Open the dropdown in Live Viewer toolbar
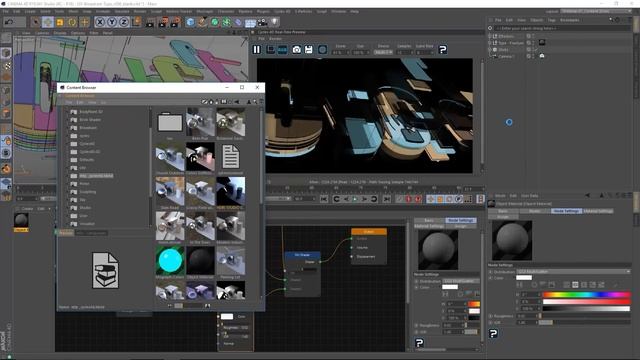Screen dimensions: 640x360 [x=383, y=52]
